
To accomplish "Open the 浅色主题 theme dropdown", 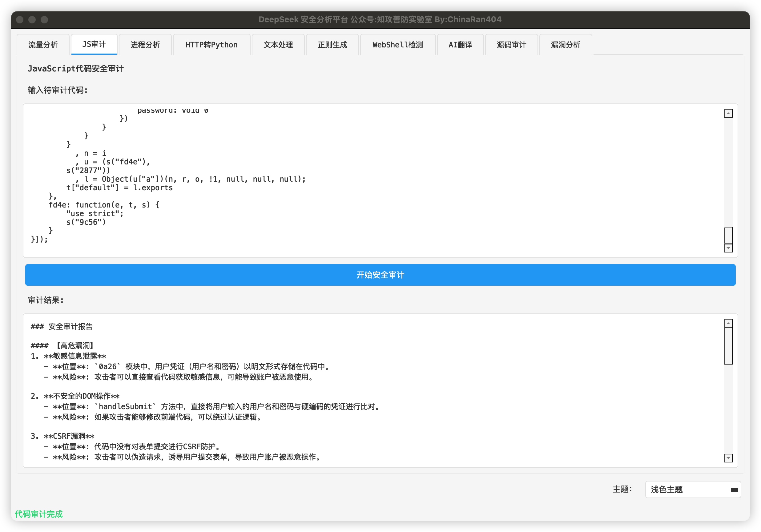I will [693, 490].
